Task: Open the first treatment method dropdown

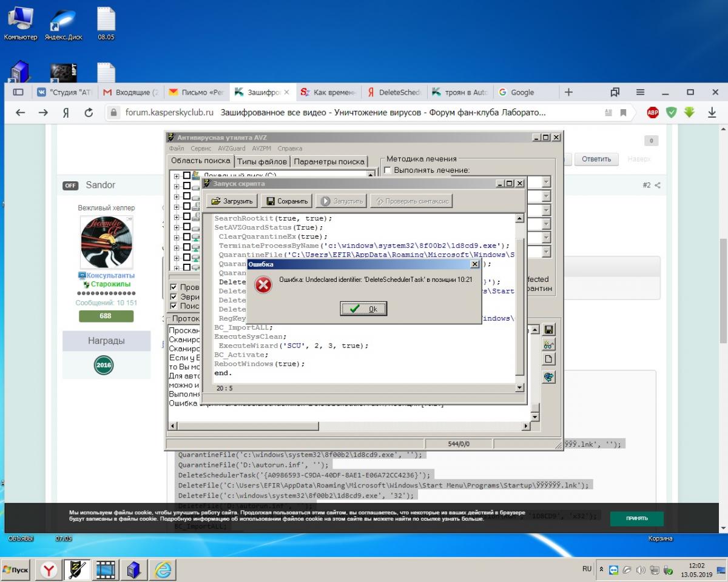Action: coord(545,182)
